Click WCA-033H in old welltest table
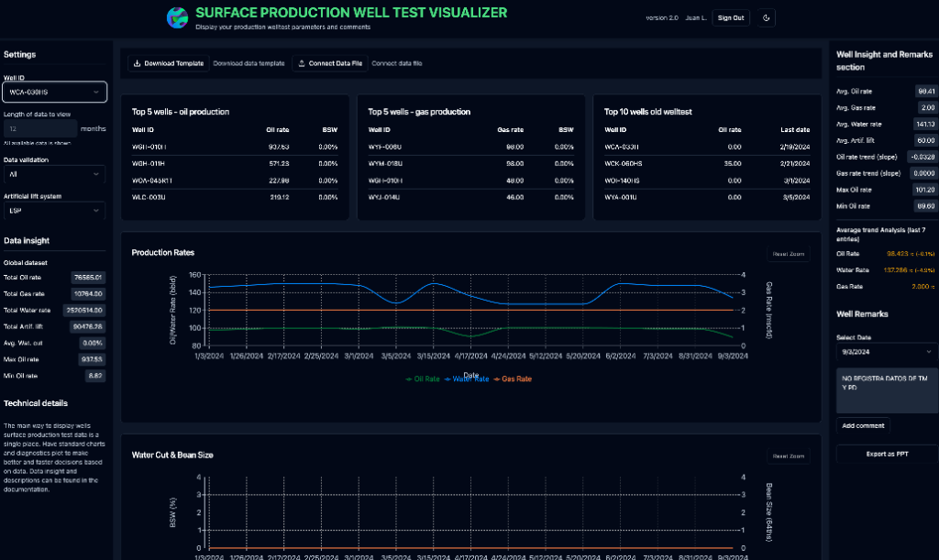This screenshot has height=560, width=939. pyautogui.click(x=622, y=147)
